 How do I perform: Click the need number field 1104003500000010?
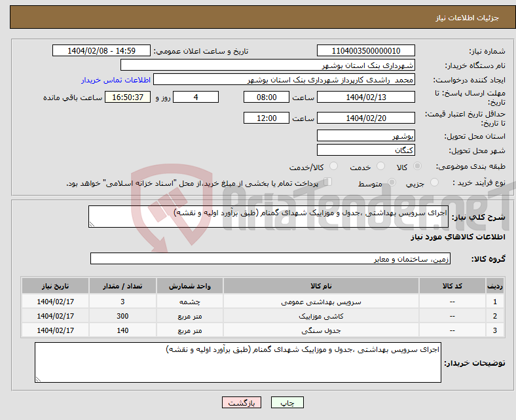coord(366,50)
